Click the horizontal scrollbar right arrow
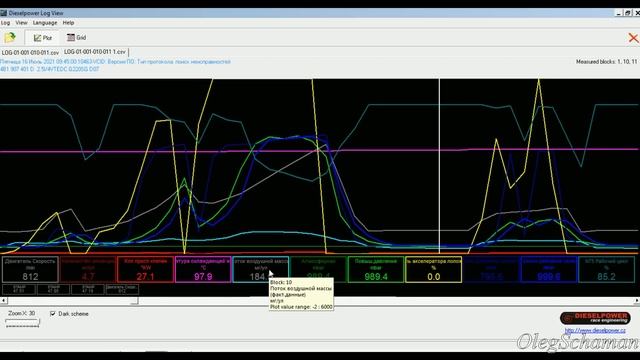This screenshot has height=360, width=640. tap(637, 301)
